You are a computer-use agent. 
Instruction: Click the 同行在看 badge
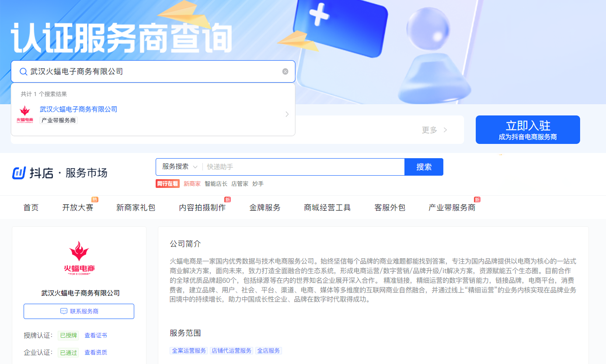[167, 184]
